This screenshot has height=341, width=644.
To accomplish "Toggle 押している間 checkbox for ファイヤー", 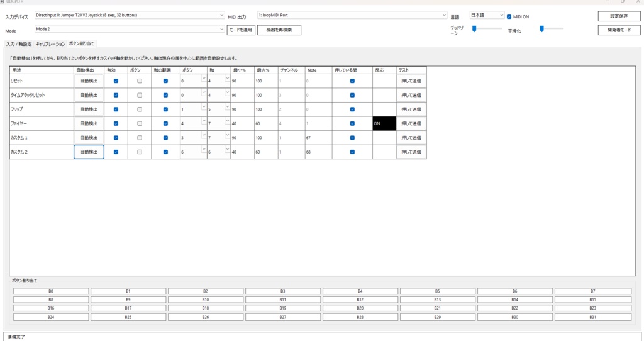I will [x=352, y=124].
